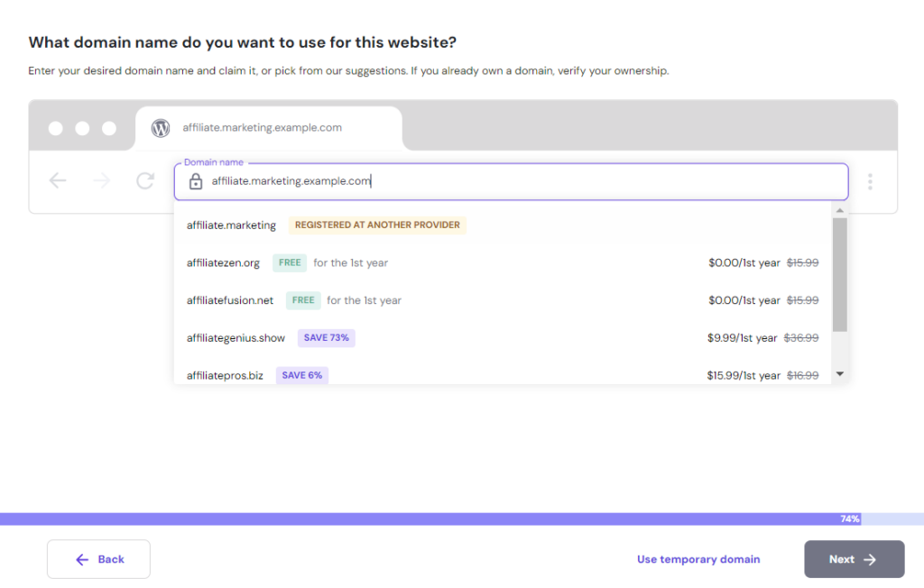Choose the affiliatefusion.net domain suggestion
Screen dimensions: 924x588
pos(230,300)
